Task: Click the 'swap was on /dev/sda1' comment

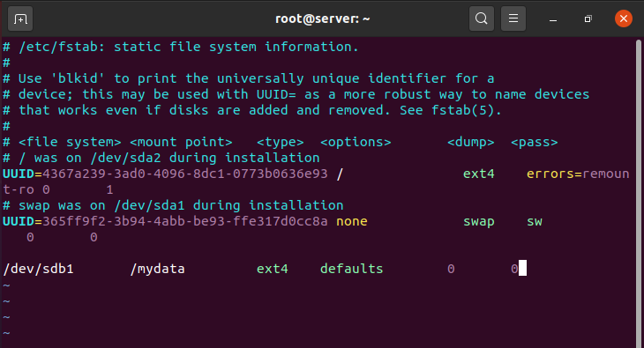Action: 173,205
